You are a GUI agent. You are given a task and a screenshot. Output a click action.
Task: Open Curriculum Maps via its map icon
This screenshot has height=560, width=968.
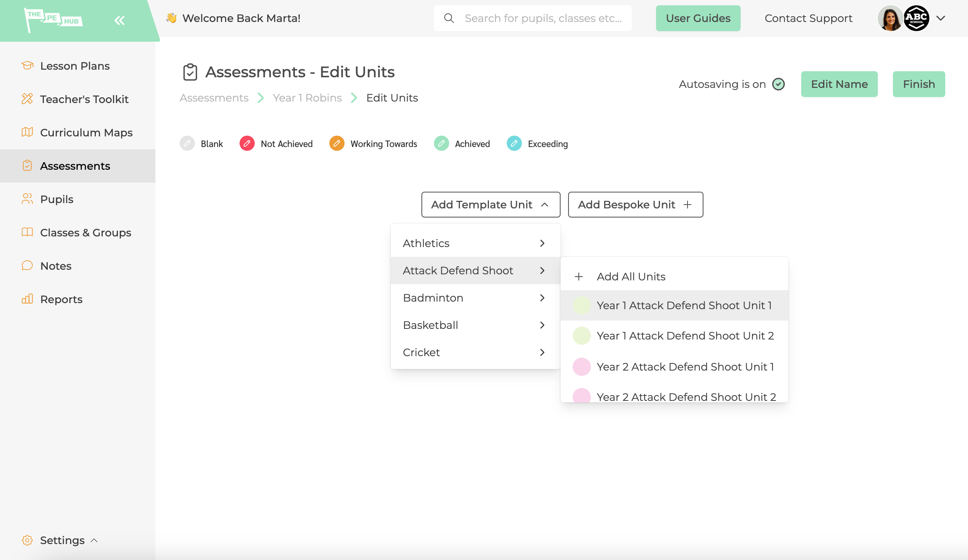click(x=27, y=132)
